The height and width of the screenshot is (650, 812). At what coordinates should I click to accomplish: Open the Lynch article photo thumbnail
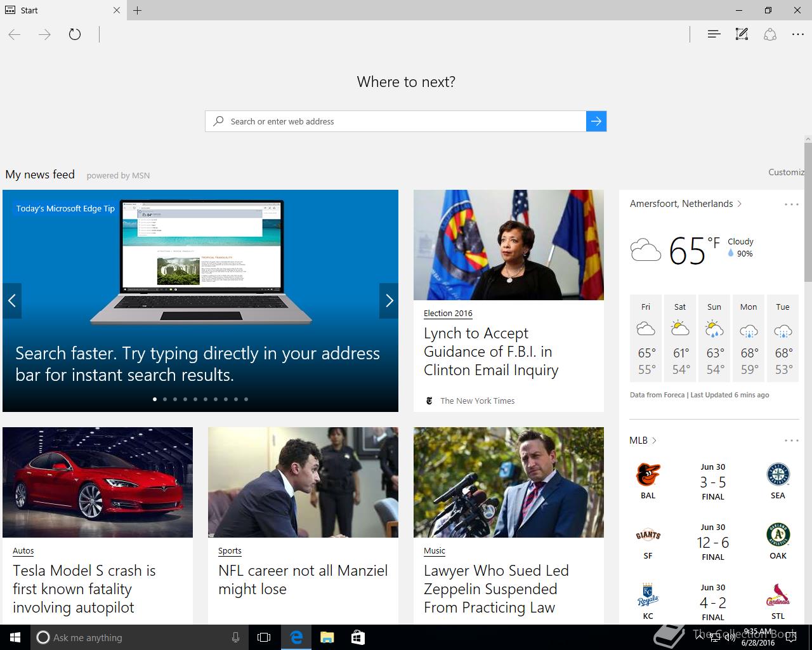click(509, 245)
